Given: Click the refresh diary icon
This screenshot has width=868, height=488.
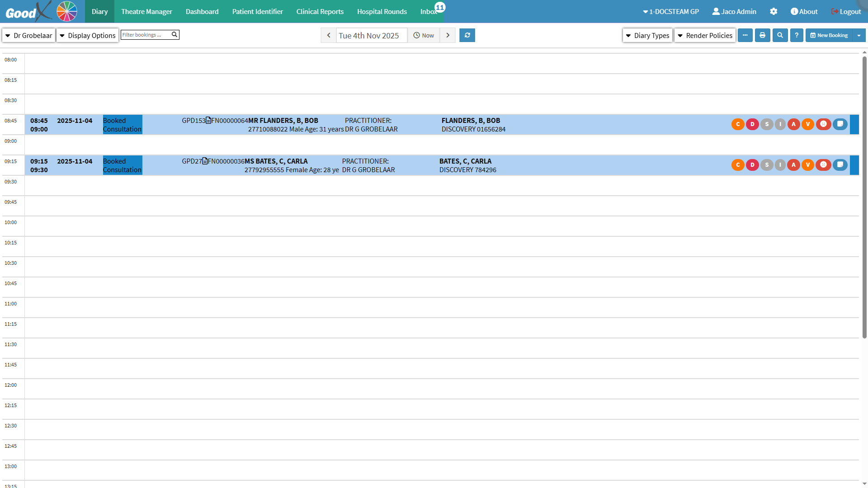Looking at the screenshot, I should (467, 35).
